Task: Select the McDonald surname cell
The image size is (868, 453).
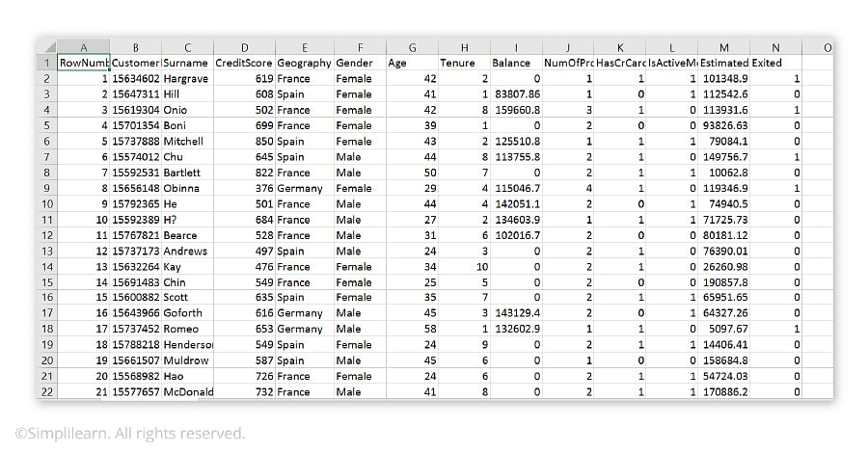Action: pyautogui.click(x=186, y=391)
